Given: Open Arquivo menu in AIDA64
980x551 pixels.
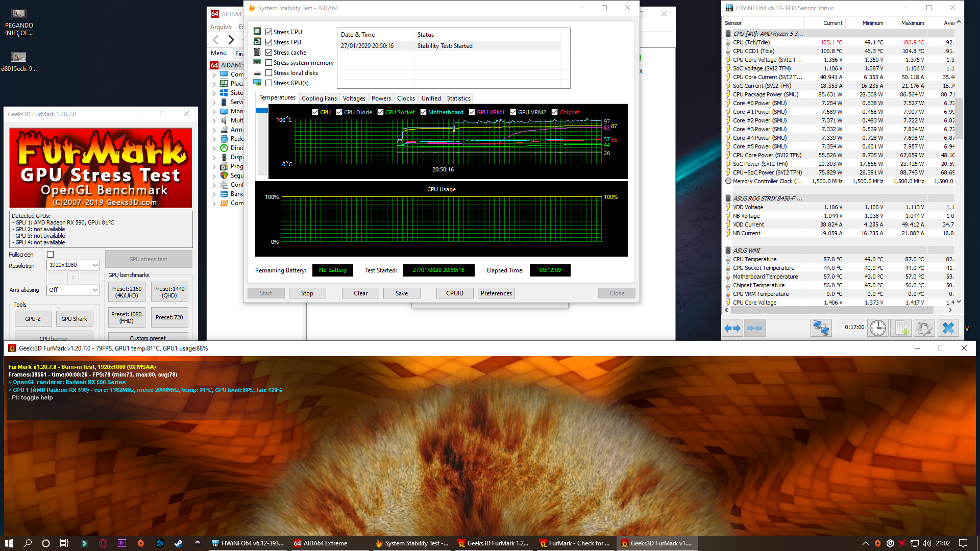Looking at the screenshot, I should tap(221, 27).
